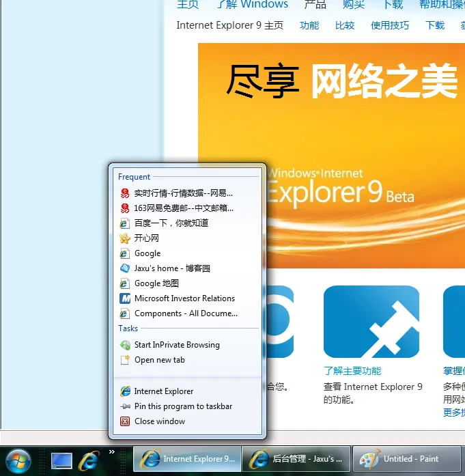Open 了解 Windows navigation link
Image resolution: width=465 pixels, height=476 pixels.
pyautogui.click(x=253, y=4)
